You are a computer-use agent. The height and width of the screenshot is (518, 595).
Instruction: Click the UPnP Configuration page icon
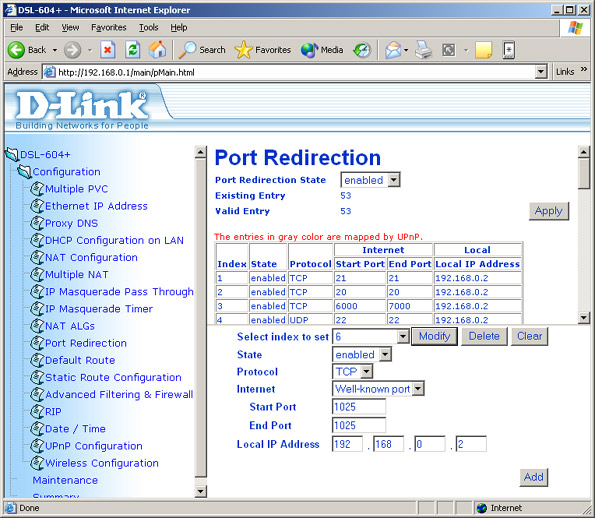(37, 446)
